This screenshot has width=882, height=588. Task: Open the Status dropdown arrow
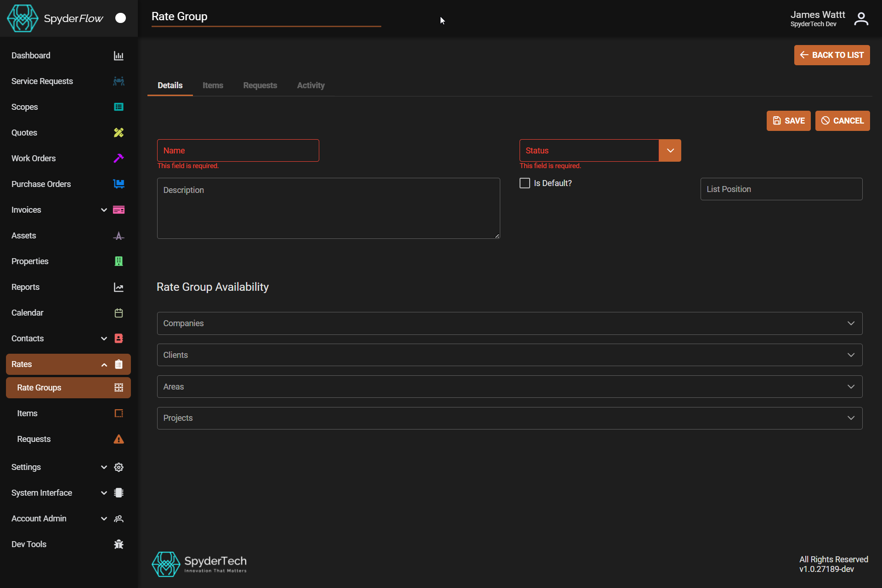(x=670, y=151)
